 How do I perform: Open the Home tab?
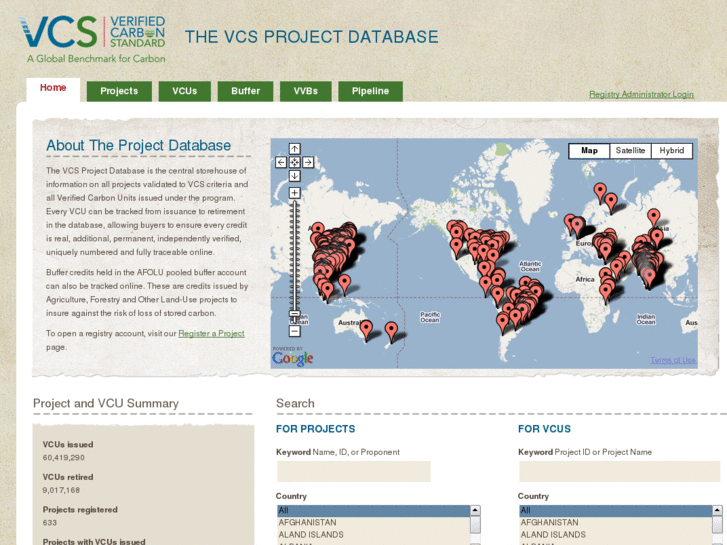[53, 88]
